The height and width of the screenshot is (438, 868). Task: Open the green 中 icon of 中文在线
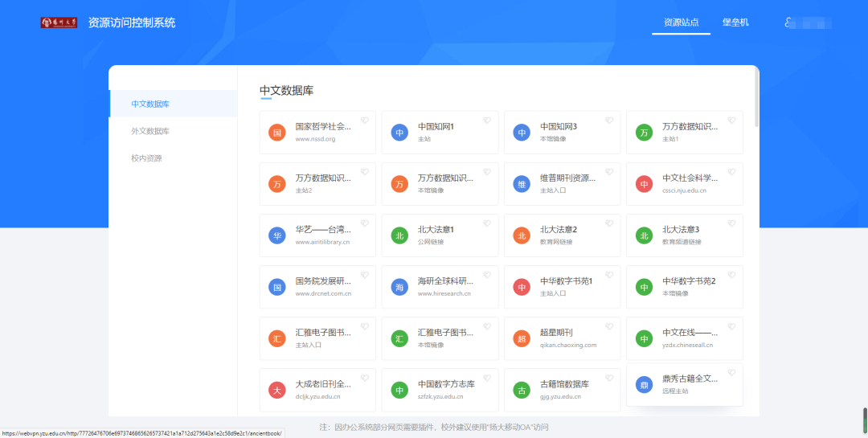644,338
